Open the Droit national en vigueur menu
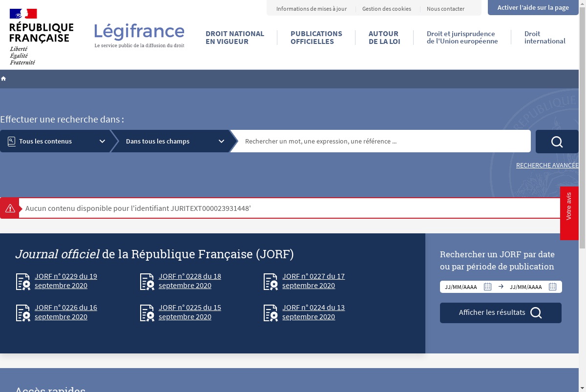The image size is (586, 392). click(x=235, y=38)
